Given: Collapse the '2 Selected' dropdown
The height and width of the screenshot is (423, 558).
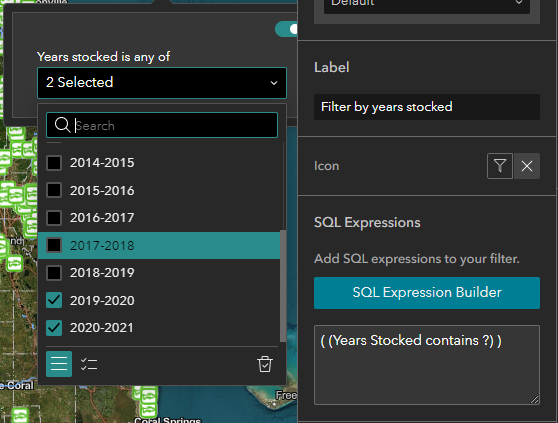Looking at the screenshot, I should [x=162, y=83].
